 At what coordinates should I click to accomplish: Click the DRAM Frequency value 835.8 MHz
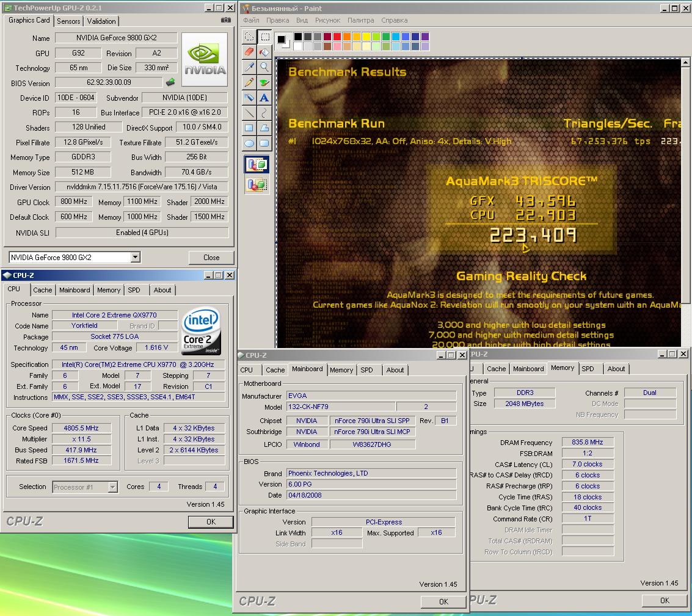[588, 442]
